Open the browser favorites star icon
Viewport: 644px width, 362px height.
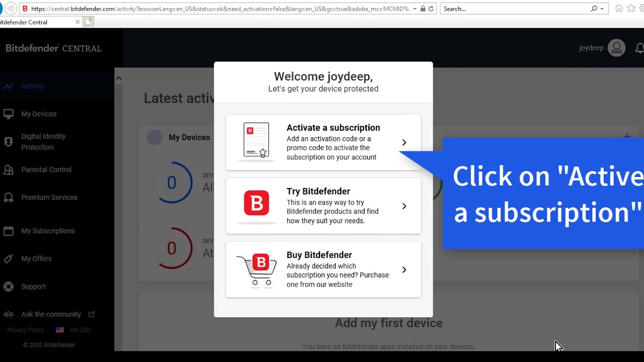tap(631, 9)
